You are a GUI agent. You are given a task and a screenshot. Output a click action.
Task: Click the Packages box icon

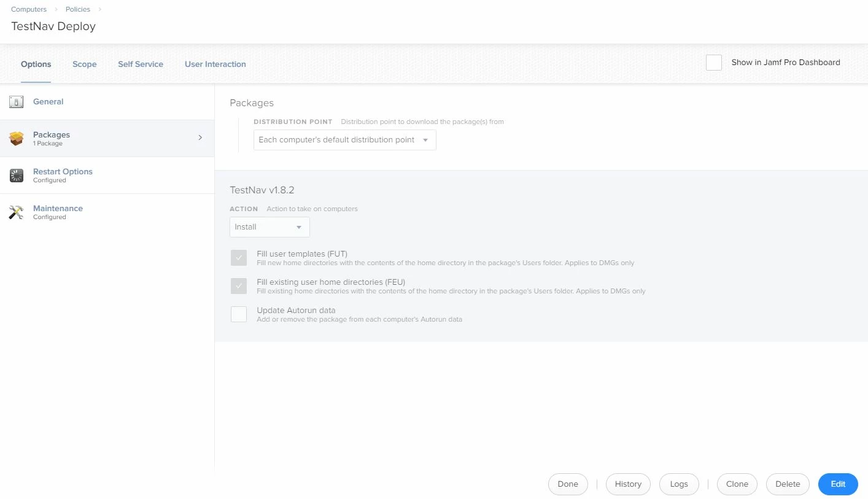coord(17,139)
